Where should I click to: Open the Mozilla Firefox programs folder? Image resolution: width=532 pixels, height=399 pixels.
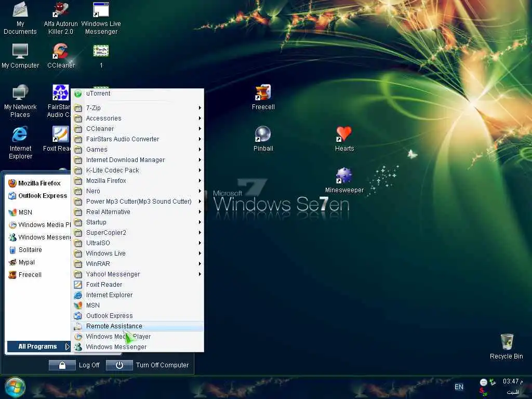(x=138, y=181)
